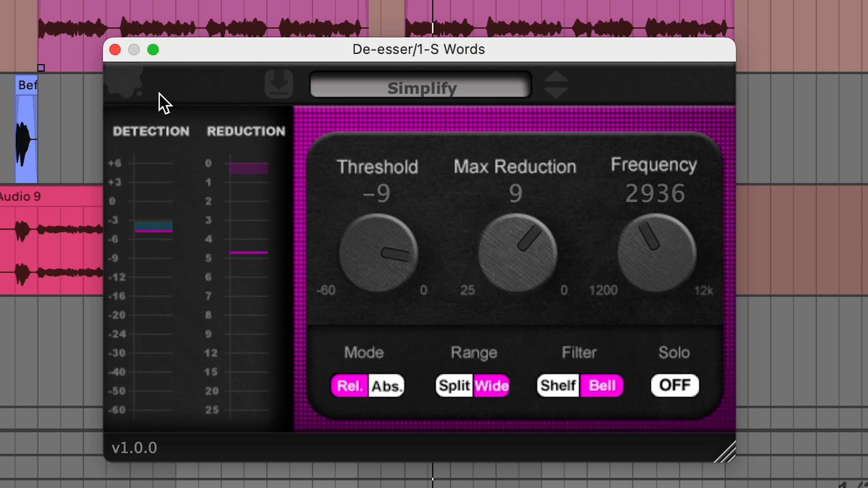The image size is (868, 488).
Task: Open the Simplify preset name field
Action: pyautogui.click(x=421, y=85)
